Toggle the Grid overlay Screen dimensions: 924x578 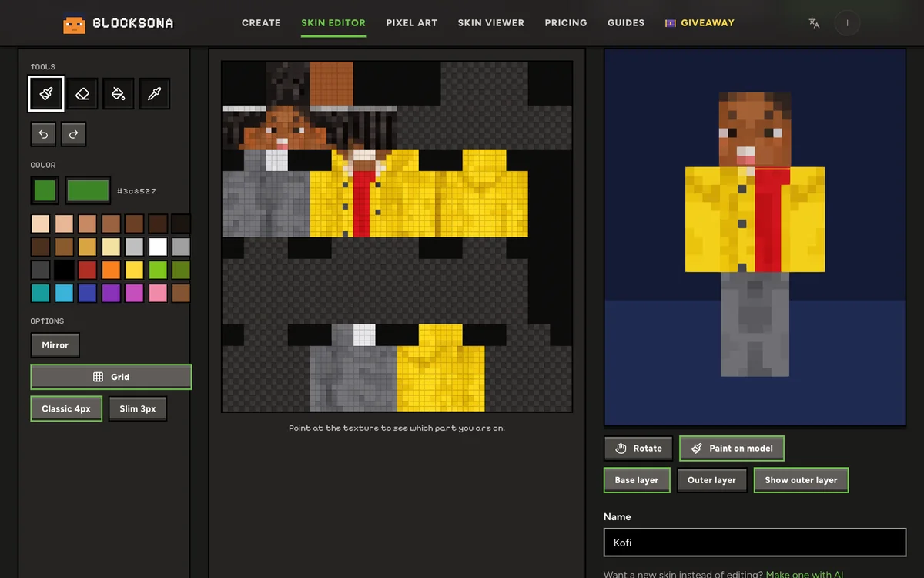[111, 377]
